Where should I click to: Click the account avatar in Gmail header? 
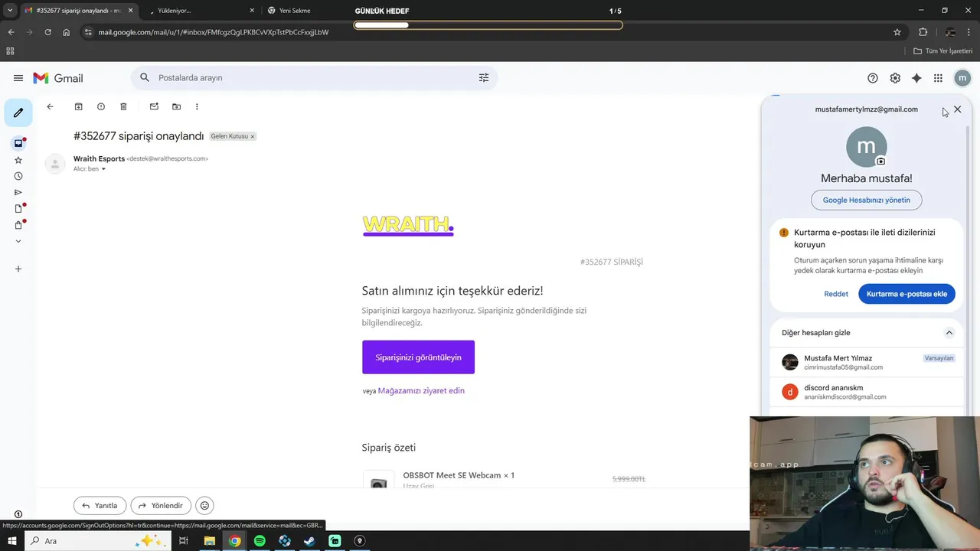pos(962,78)
